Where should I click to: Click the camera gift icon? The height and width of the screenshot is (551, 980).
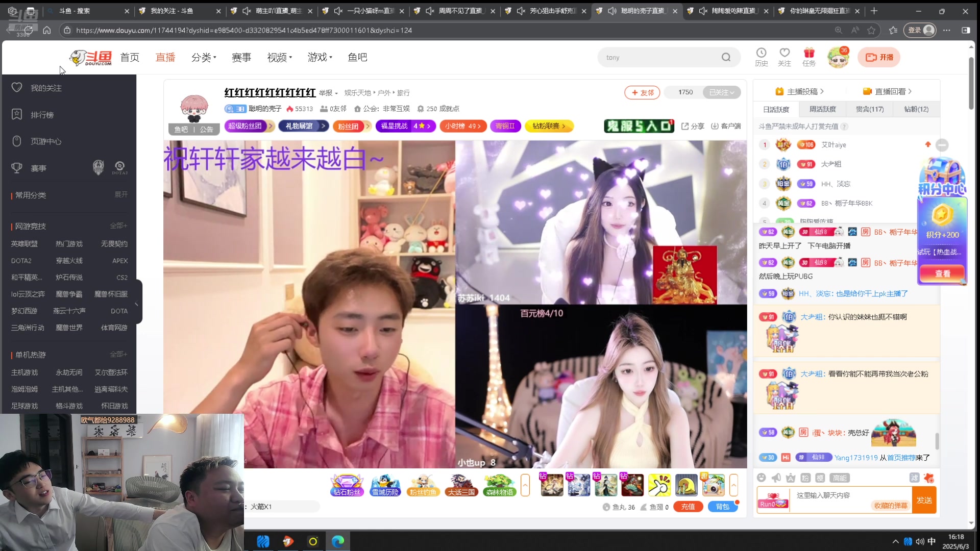(713, 485)
